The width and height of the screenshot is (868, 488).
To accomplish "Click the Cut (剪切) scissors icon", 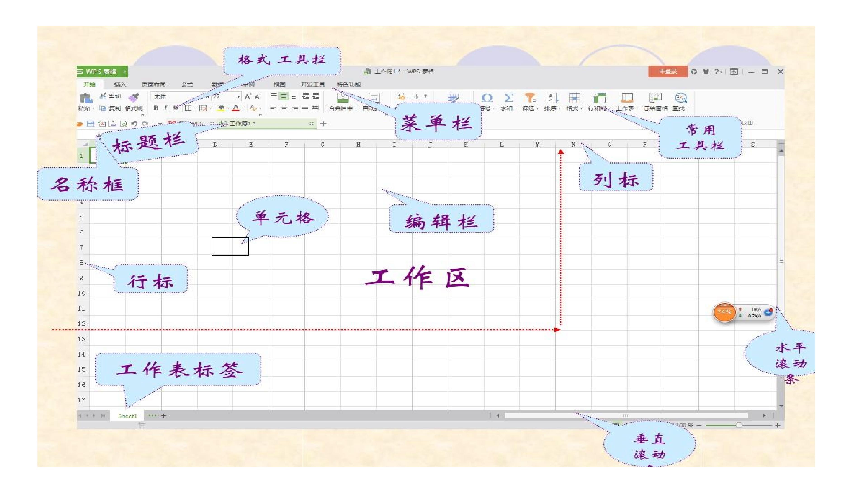I will coord(103,96).
